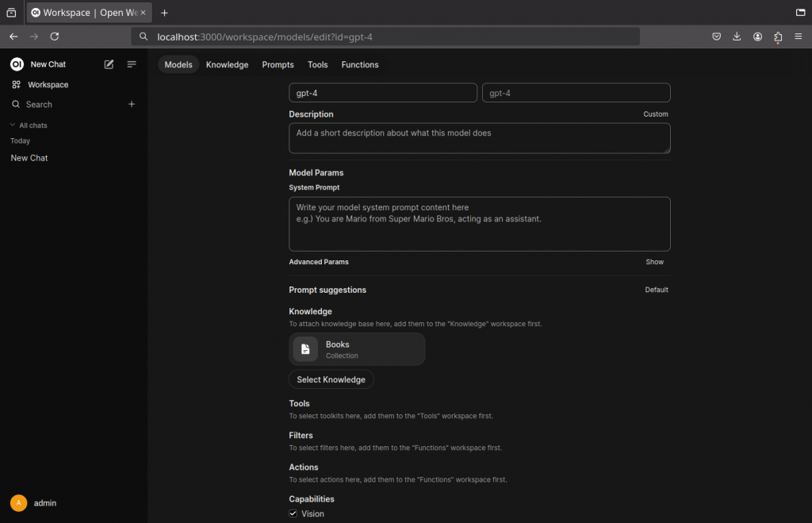Click the browser account profile icon
Screen dimensions: 812x523
[757, 37]
